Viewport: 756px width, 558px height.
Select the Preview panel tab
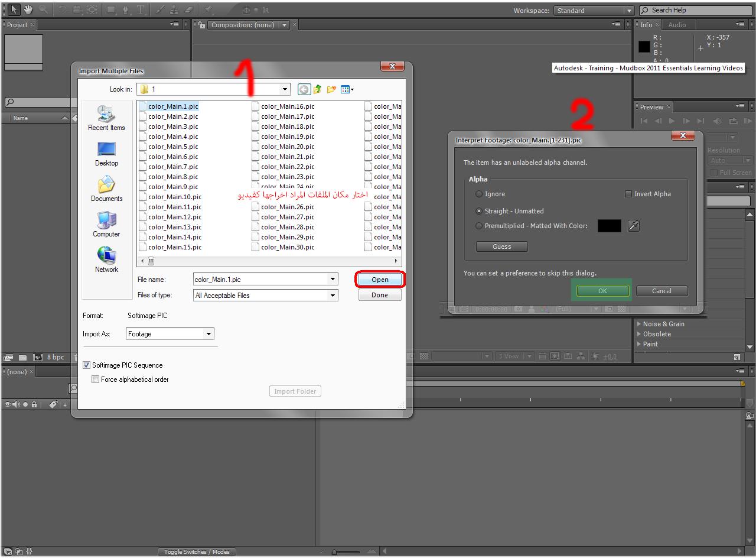(651, 107)
